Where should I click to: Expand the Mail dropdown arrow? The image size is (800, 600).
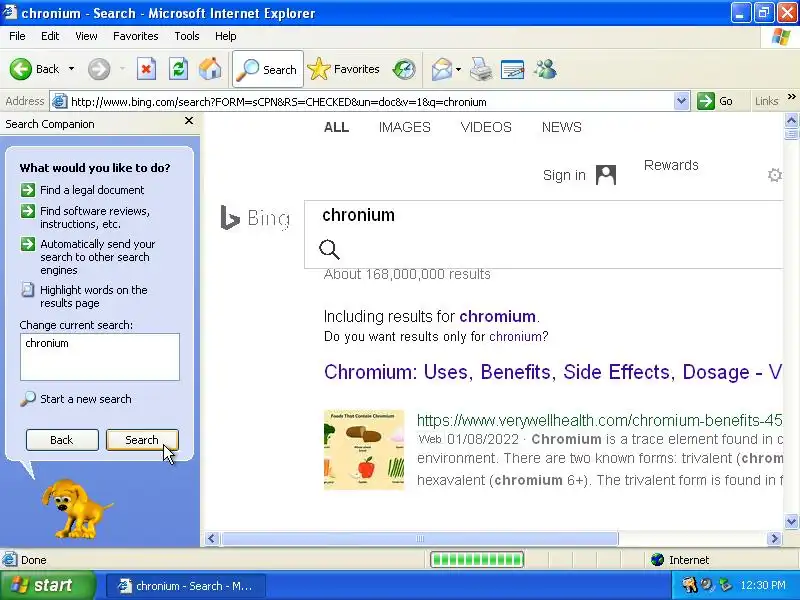[x=458, y=69]
